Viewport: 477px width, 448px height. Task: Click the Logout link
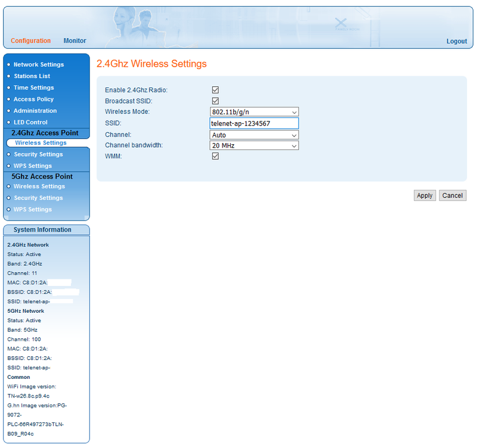click(457, 41)
